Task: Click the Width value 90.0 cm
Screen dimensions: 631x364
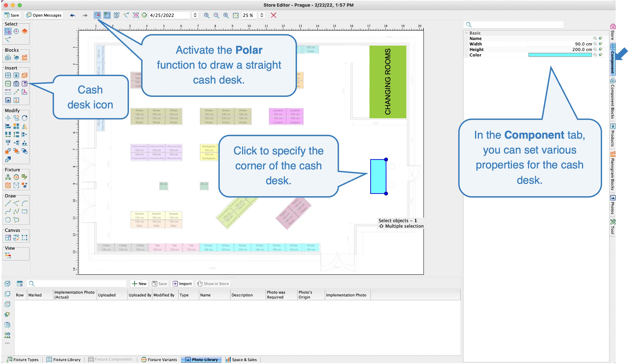Action: 583,44
